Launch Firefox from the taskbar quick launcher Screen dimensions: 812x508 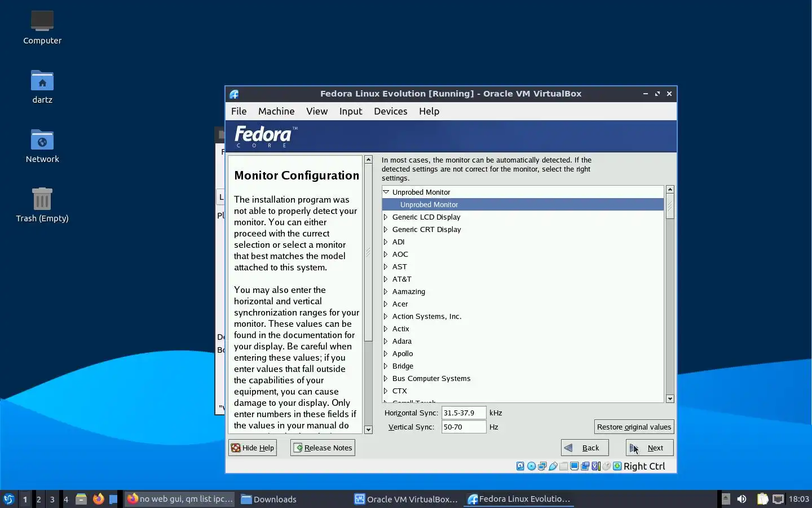pos(98,499)
